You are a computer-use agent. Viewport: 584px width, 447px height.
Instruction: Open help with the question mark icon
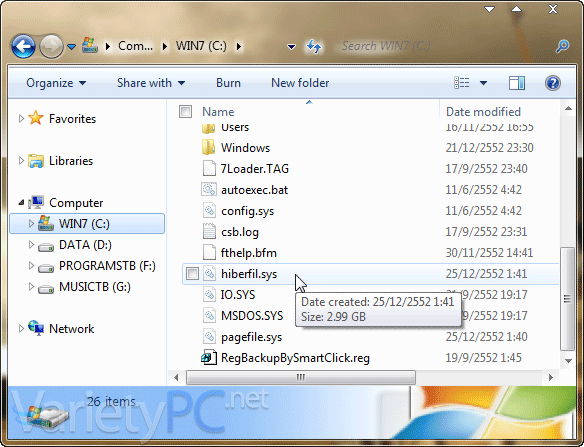tap(553, 83)
